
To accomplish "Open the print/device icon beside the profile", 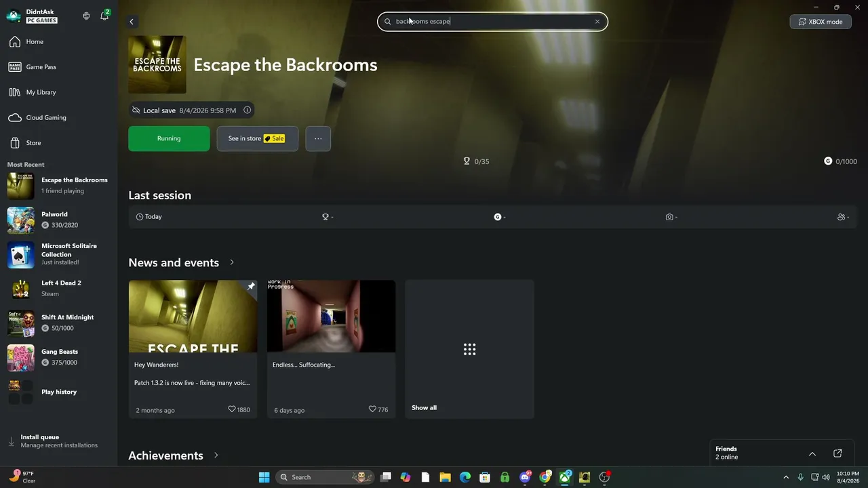I will pos(86,16).
